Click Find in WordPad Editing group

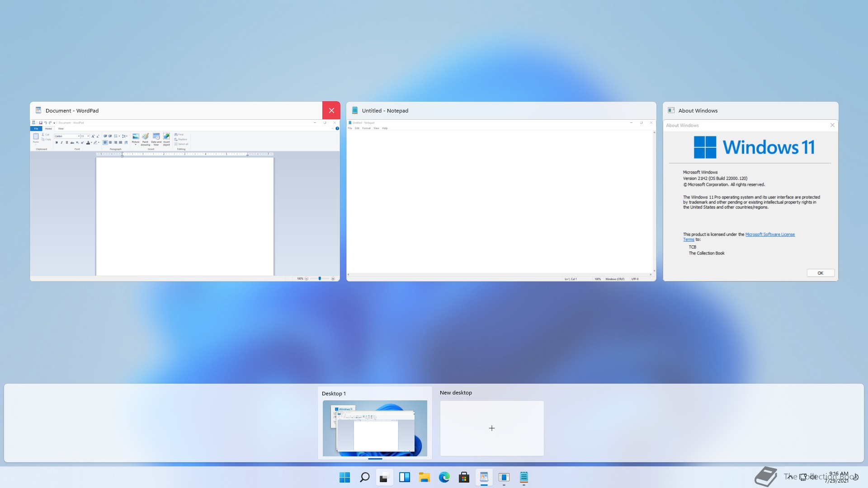tap(179, 135)
